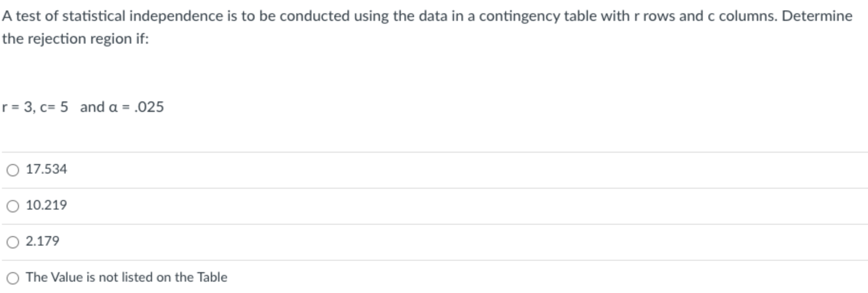Click the circle beside the last answer choice

click(x=13, y=277)
